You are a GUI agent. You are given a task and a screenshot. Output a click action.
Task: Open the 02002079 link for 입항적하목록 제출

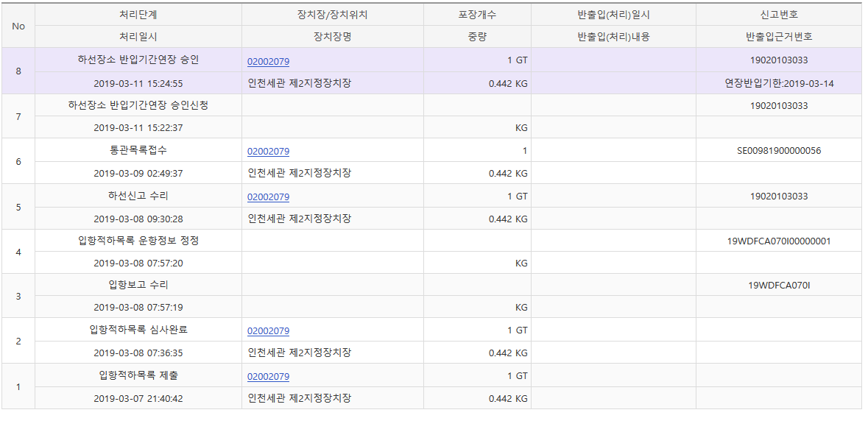(268, 377)
